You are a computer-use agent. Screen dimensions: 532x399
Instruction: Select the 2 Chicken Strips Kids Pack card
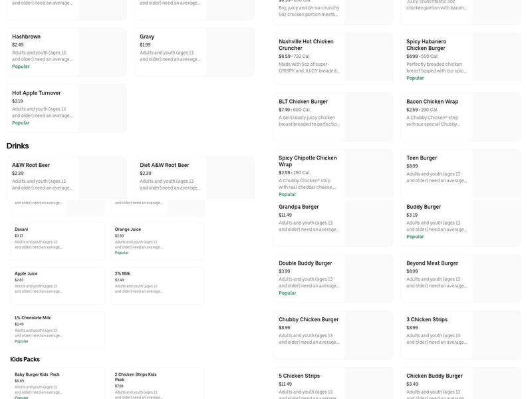pos(158,384)
